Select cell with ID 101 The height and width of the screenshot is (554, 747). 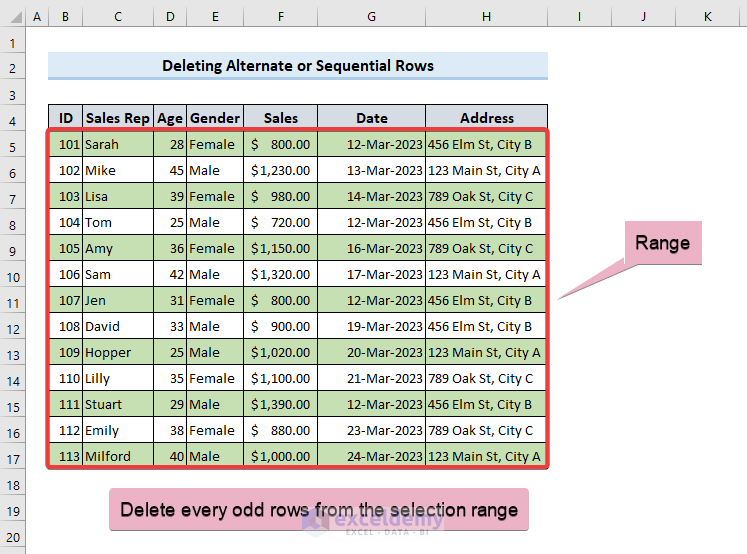point(65,144)
